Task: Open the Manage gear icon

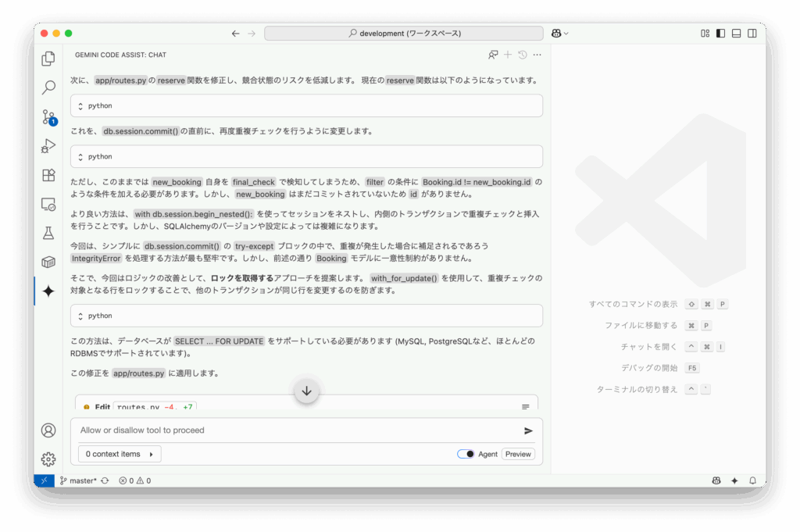Action: coord(48,459)
